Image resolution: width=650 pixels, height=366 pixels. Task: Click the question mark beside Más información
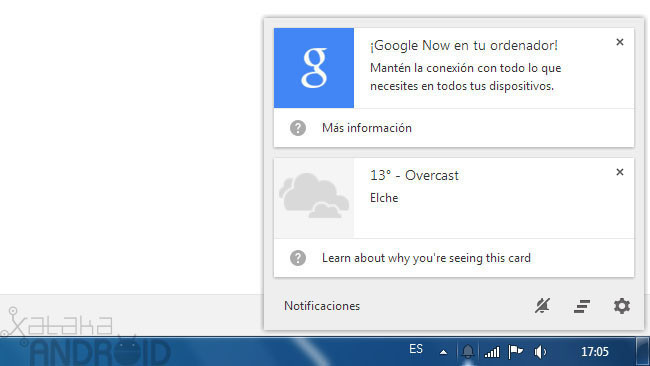coord(298,128)
